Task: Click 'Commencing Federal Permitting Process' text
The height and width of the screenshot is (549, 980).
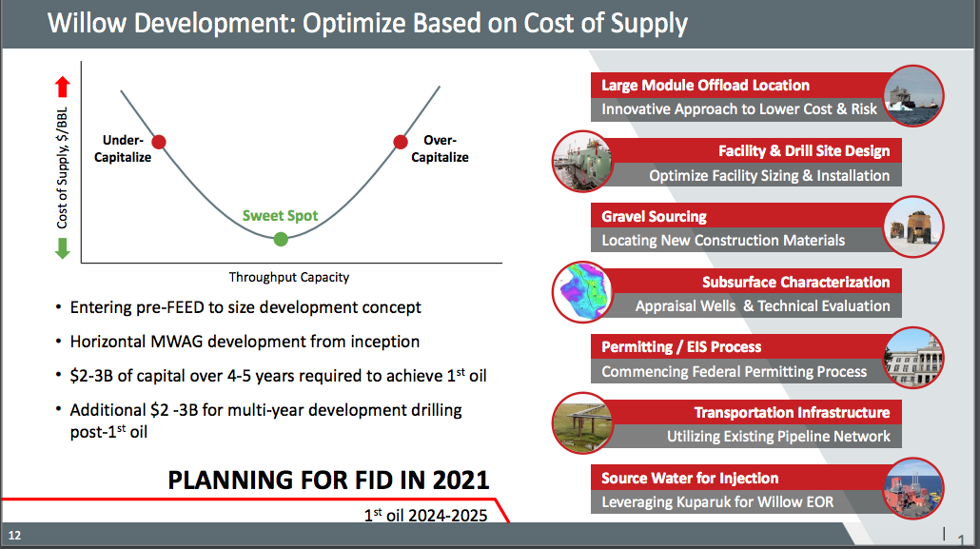Action: pyautogui.click(x=735, y=372)
